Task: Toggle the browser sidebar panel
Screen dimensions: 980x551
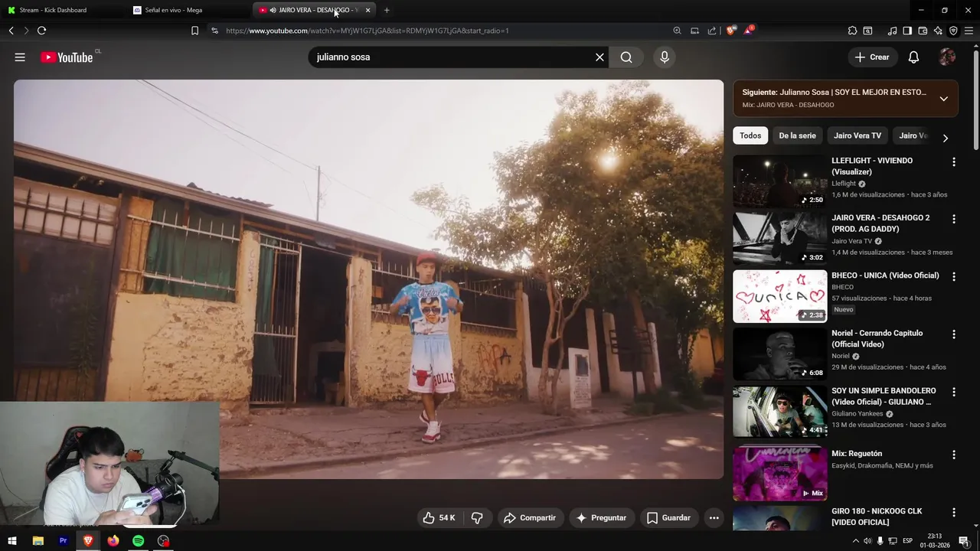Action: click(907, 31)
